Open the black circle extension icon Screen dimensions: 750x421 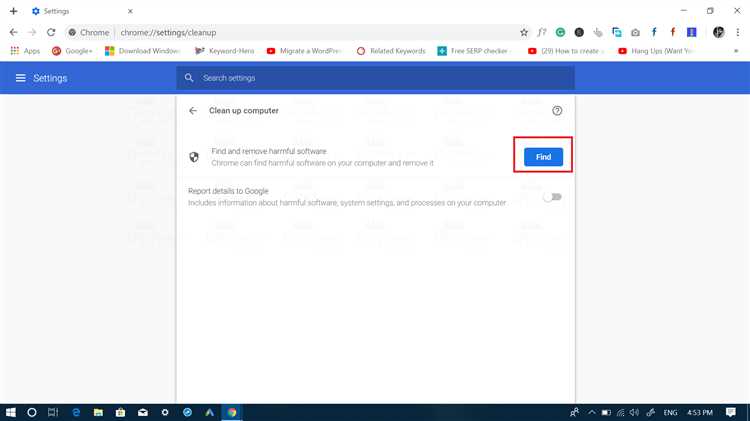point(579,33)
